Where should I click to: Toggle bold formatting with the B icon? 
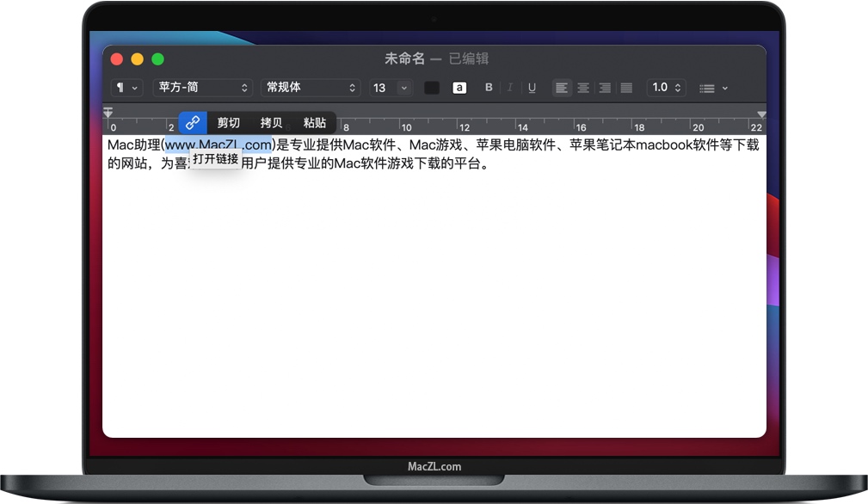coord(489,87)
